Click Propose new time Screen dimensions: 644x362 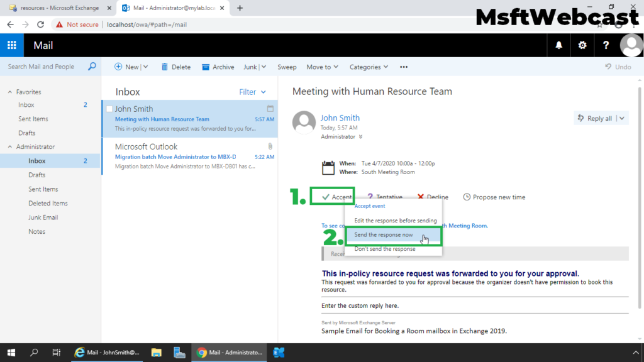494,197
